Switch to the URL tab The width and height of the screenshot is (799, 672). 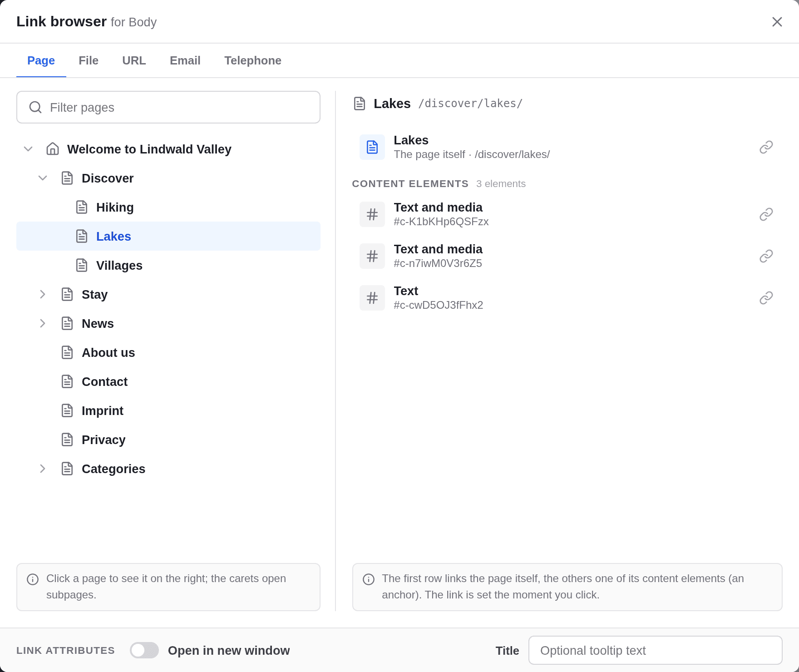coord(134,60)
